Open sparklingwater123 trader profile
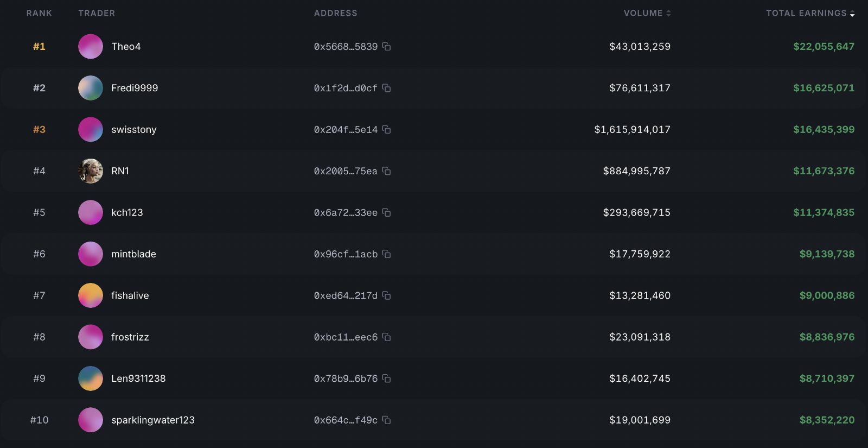This screenshot has width=868, height=448. (x=153, y=420)
